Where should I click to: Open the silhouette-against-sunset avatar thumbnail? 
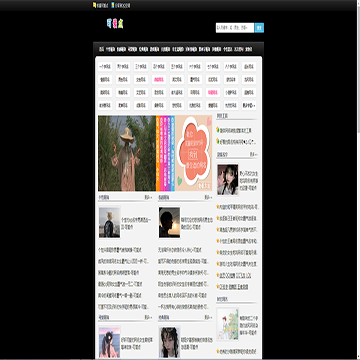169,223
